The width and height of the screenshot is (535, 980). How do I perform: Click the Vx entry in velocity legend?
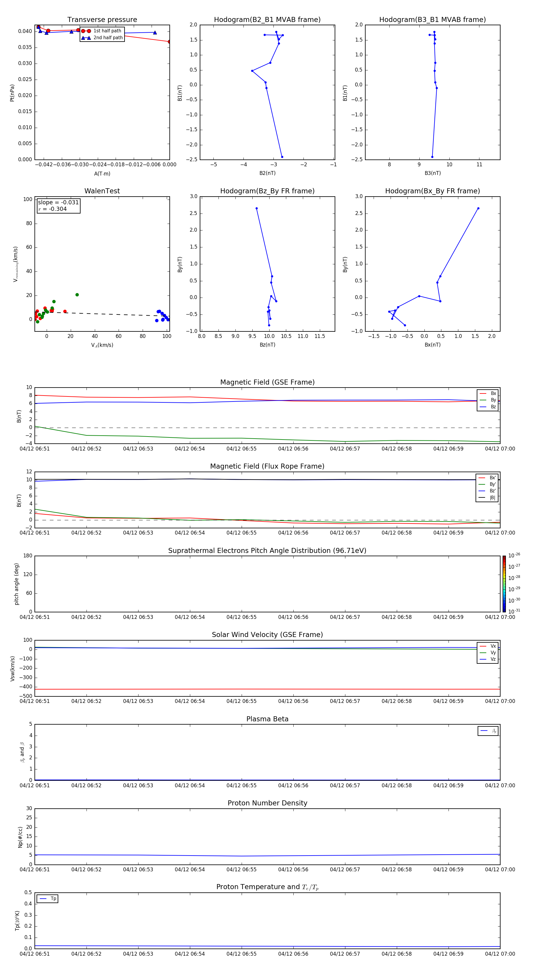point(488,646)
